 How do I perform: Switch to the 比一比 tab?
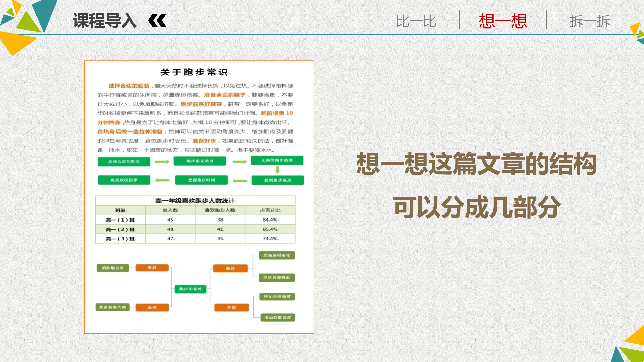click(x=416, y=21)
